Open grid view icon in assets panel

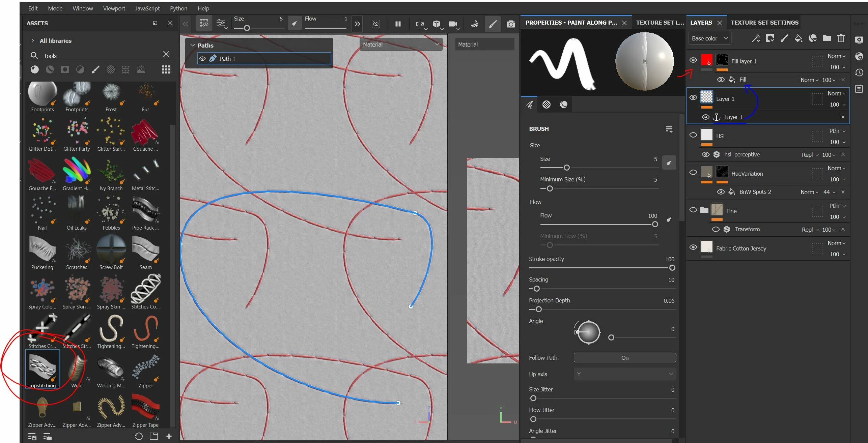[x=166, y=69]
